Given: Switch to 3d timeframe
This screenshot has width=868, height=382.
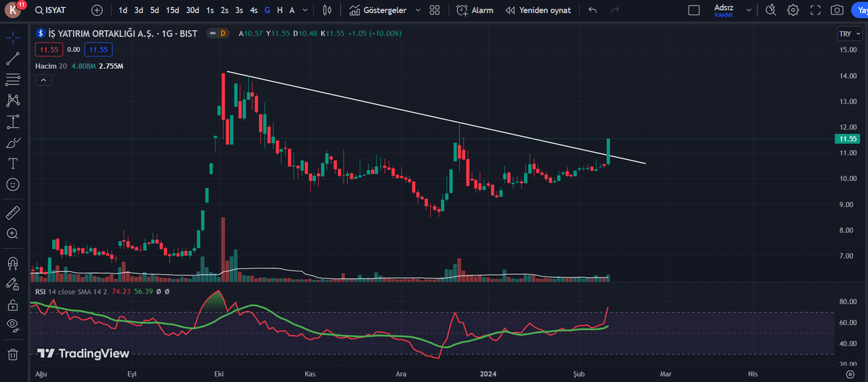Looking at the screenshot, I should (x=138, y=10).
